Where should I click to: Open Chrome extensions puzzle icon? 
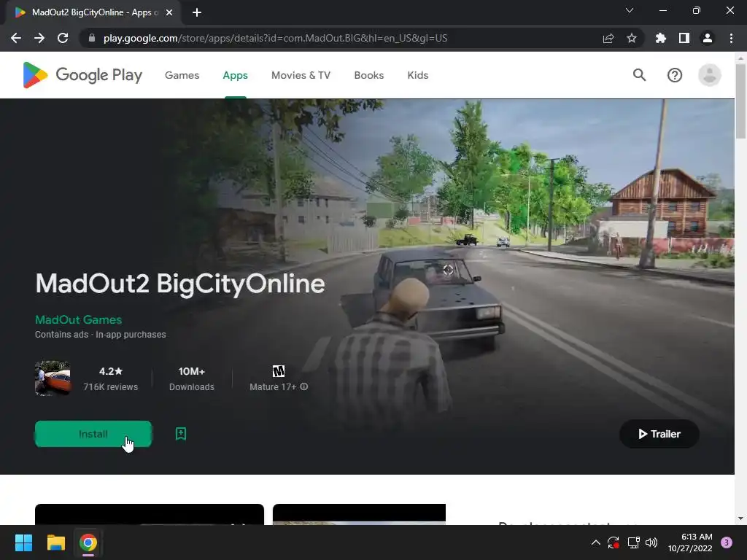661,38
